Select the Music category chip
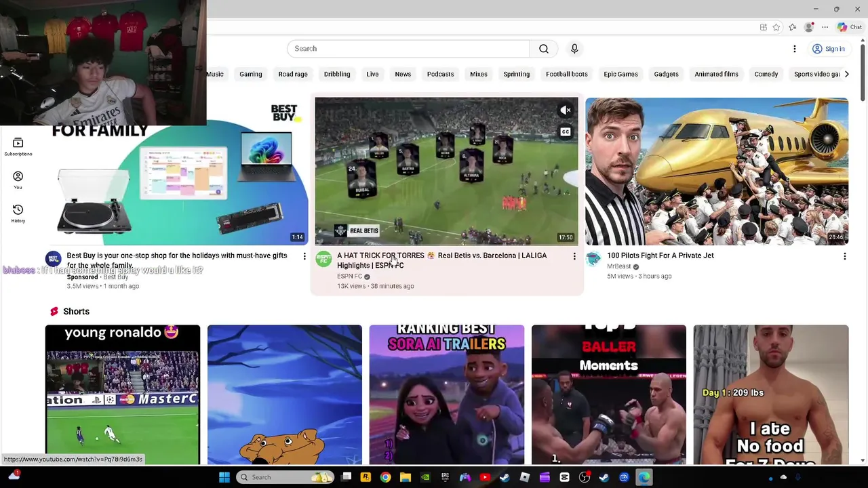 [215, 74]
